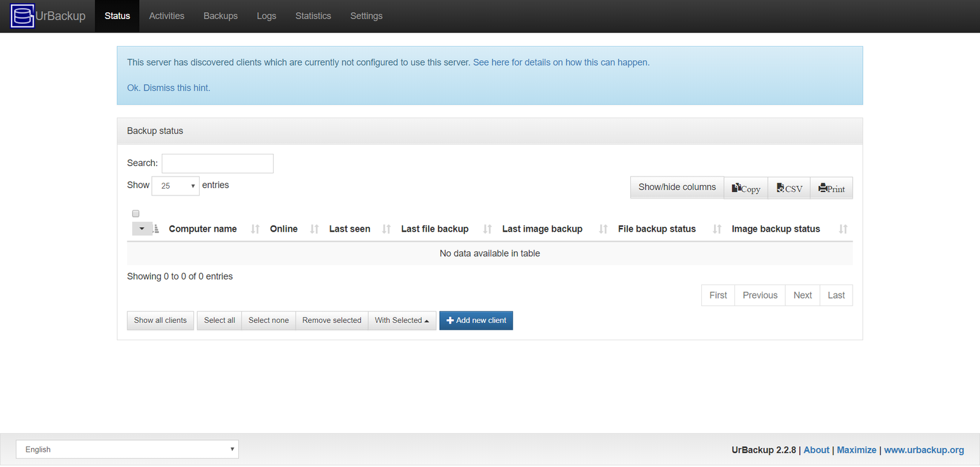
Task: Open the Show entries count dropdown
Action: (x=175, y=186)
